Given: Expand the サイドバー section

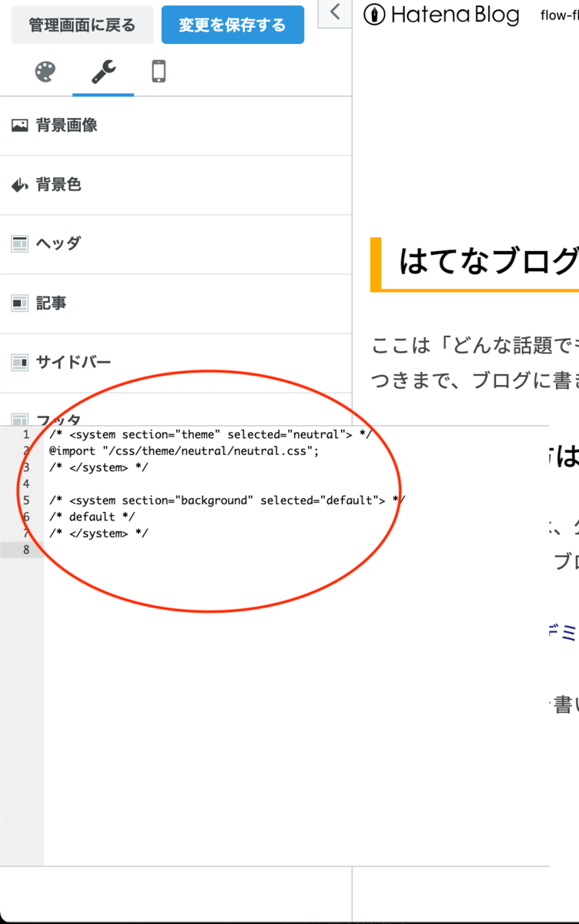Looking at the screenshot, I should [176, 363].
